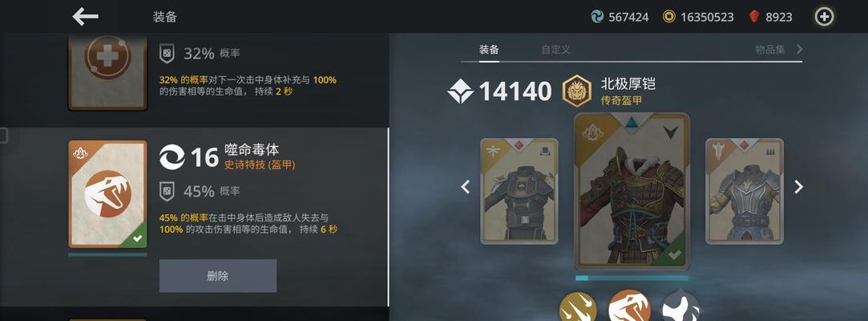
Task: Tap the teal swirl currency icon
Action: 597,17
